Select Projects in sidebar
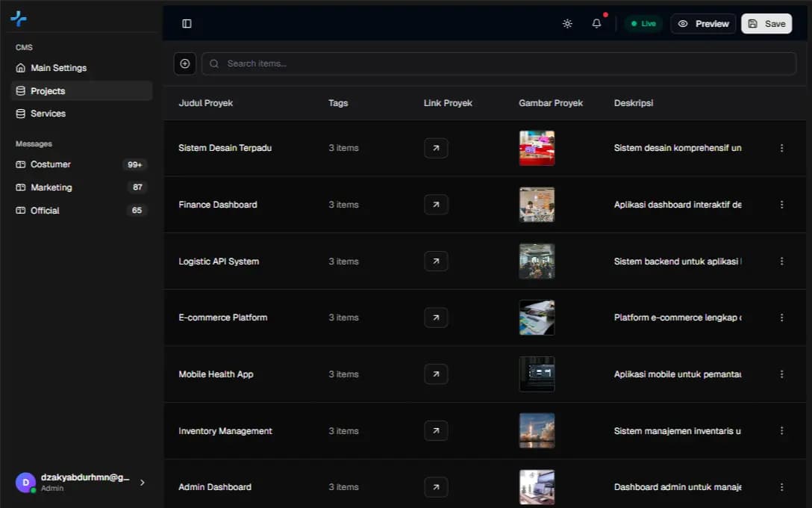The image size is (812, 508). tap(81, 90)
